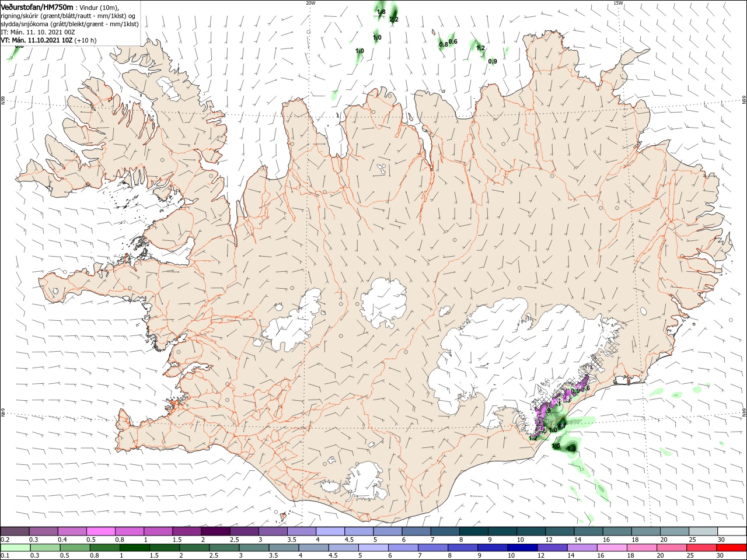Click the '0.8' precipitation value offshore north
The height and width of the screenshot is (560, 747).
(443, 44)
